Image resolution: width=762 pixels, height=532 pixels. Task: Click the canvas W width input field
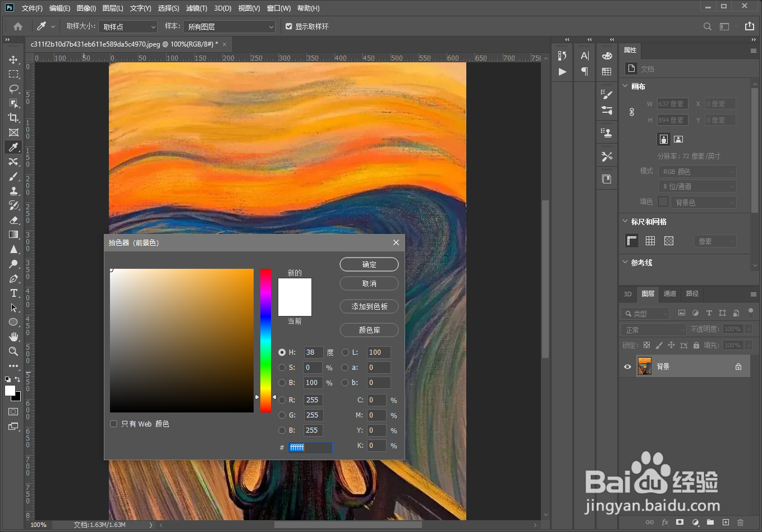tap(673, 104)
